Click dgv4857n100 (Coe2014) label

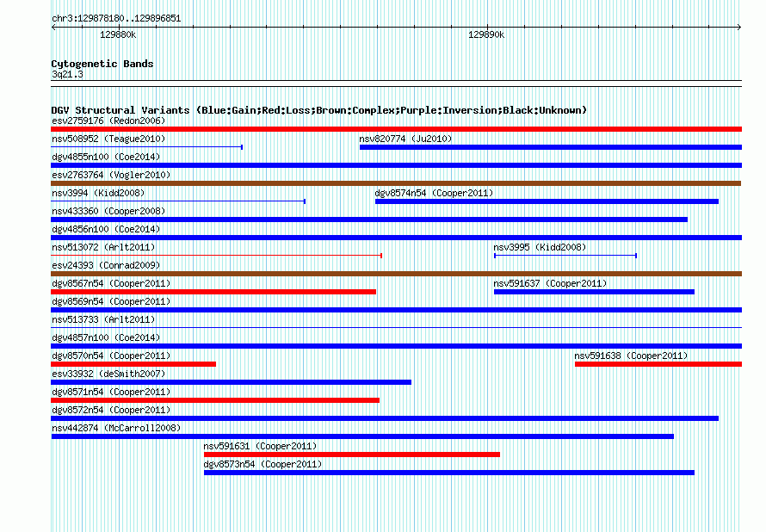click(106, 337)
